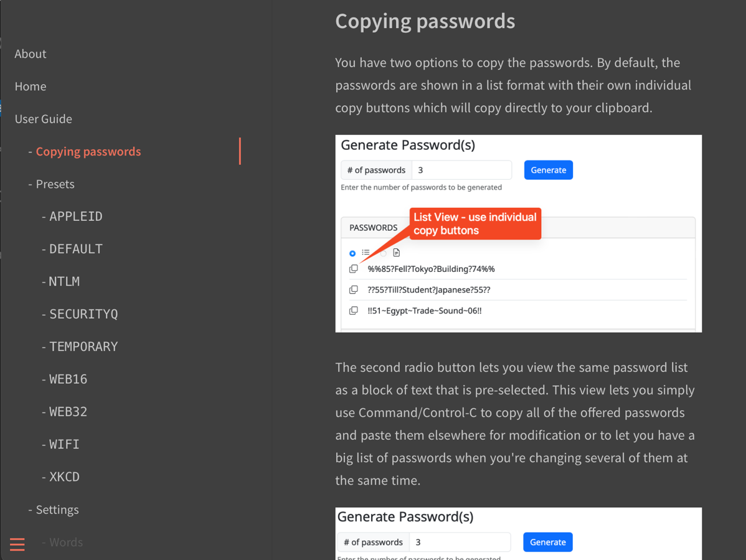Click the upper number of passwords field

point(461,170)
